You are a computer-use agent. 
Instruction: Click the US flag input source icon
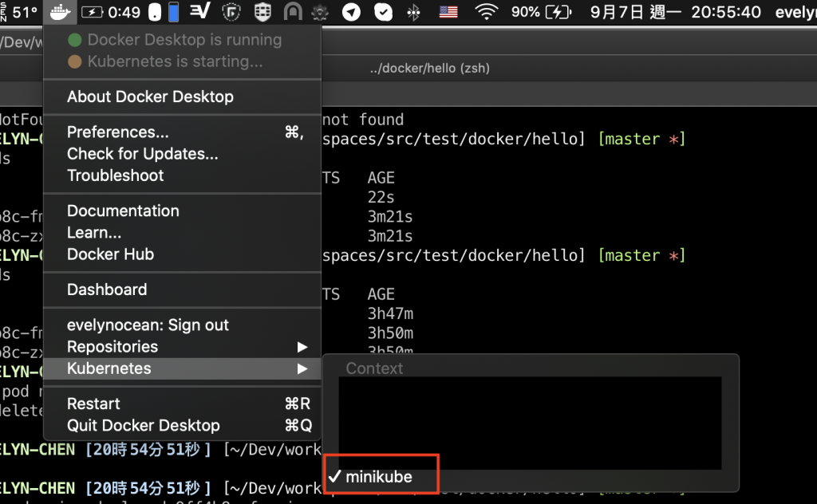coord(448,12)
